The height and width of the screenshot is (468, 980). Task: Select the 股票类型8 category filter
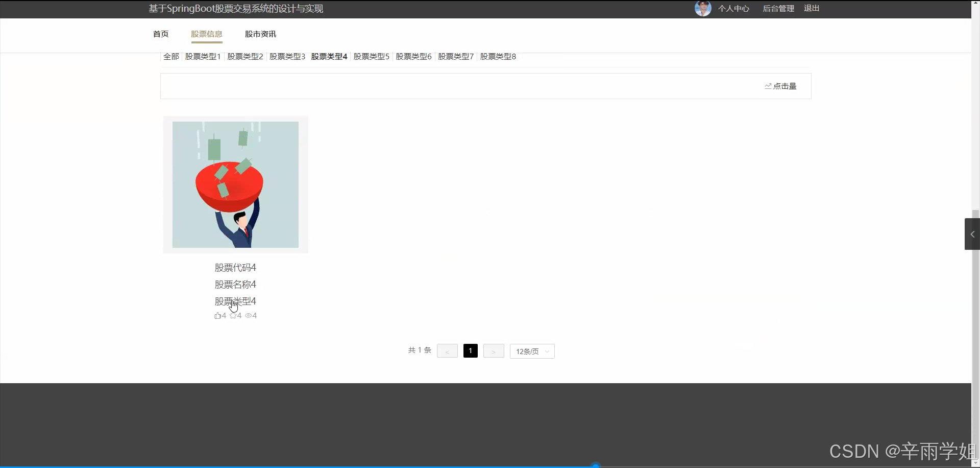click(498, 56)
